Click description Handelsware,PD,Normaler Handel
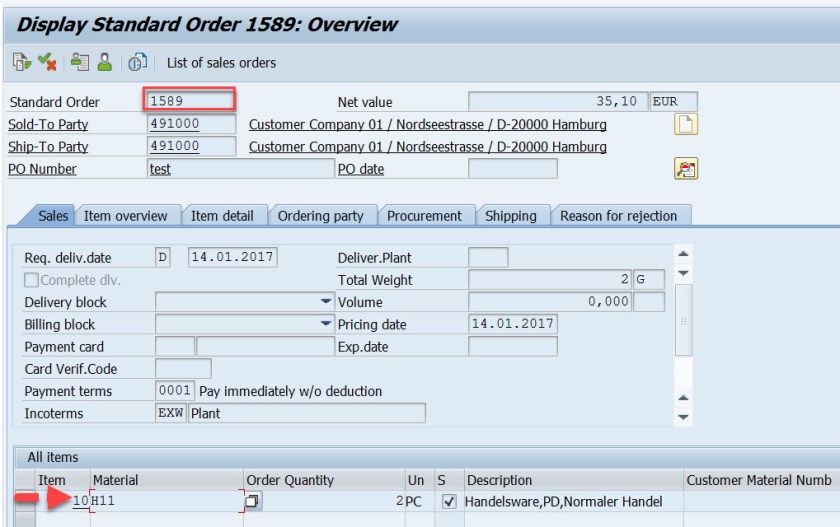Screen dimensions: 840x527 [564, 502]
